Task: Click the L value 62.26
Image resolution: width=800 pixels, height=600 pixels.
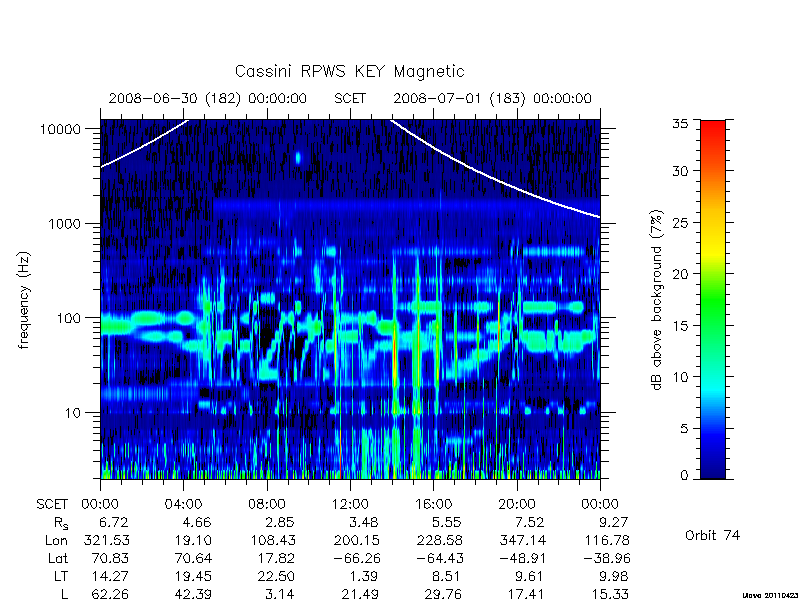Action: click(x=110, y=594)
